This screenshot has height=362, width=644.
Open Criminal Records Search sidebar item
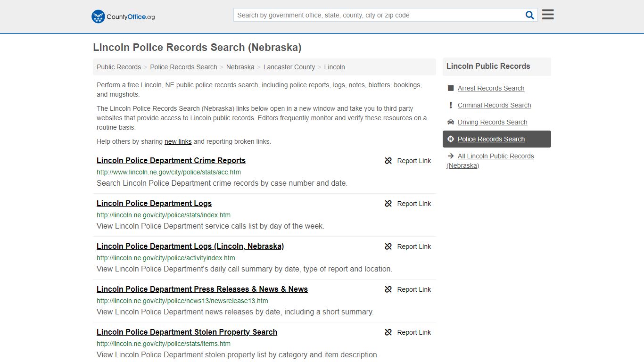pos(494,105)
